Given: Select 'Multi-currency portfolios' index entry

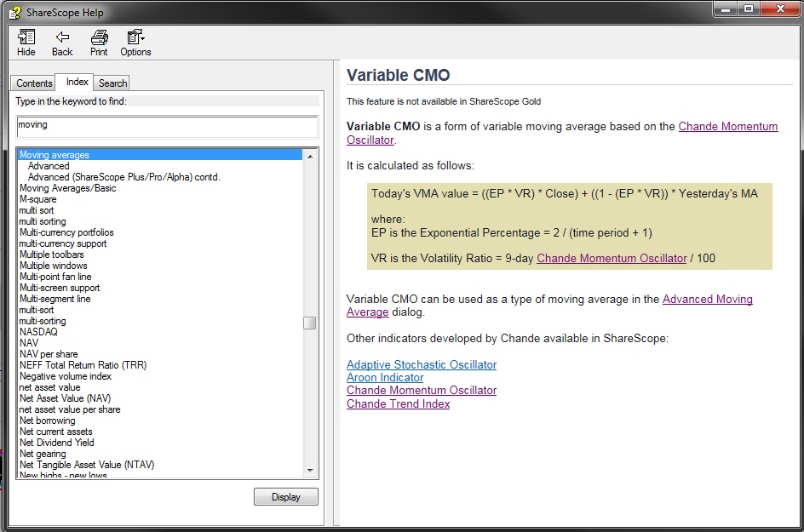Looking at the screenshot, I should (x=66, y=232).
